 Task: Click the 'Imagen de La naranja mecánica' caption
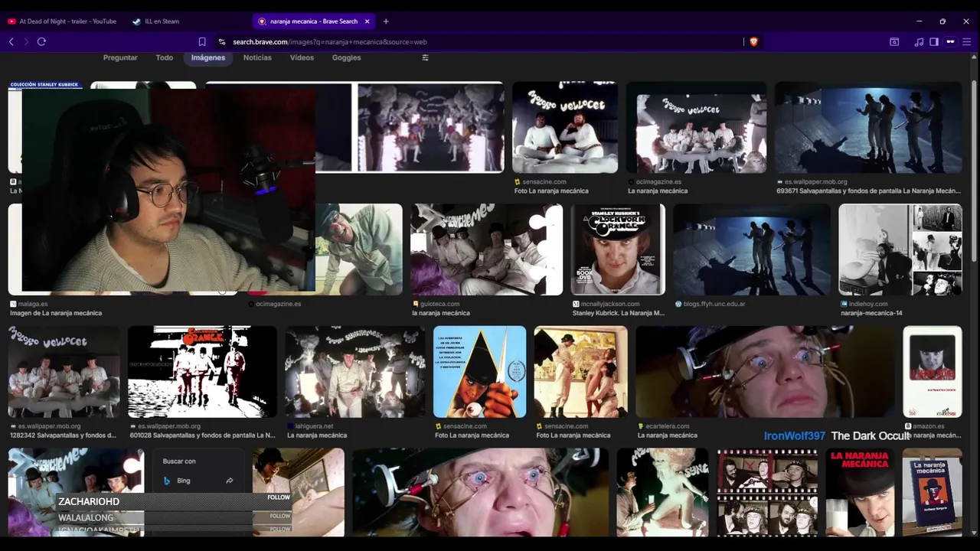point(56,313)
